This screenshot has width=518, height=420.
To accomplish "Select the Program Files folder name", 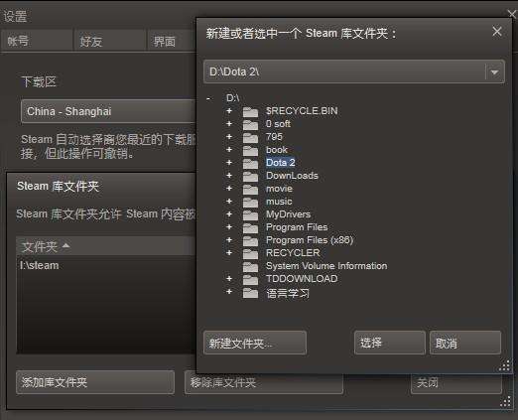I will click(x=297, y=227).
